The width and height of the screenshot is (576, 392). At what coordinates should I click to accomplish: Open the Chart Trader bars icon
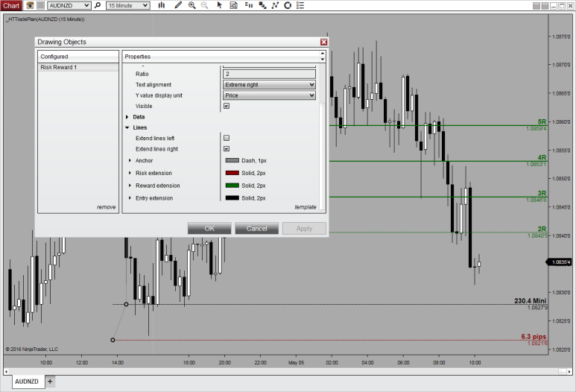pos(249,5)
